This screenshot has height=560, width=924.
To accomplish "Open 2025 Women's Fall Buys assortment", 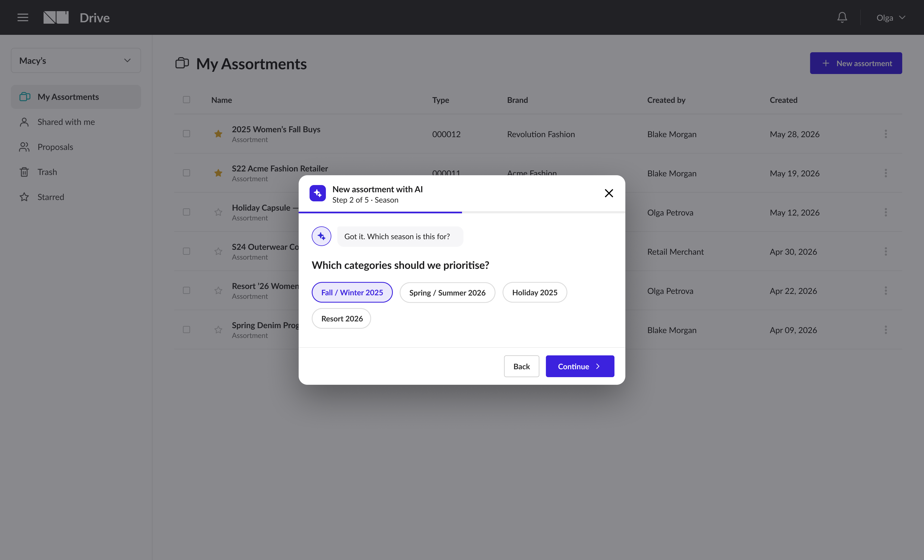I will click(x=276, y=129).
